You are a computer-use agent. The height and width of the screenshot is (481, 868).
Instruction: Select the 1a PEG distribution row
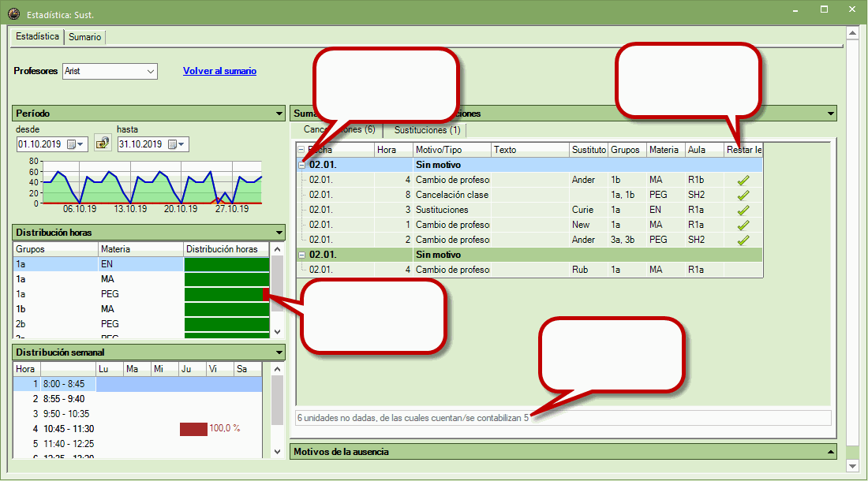141,294
